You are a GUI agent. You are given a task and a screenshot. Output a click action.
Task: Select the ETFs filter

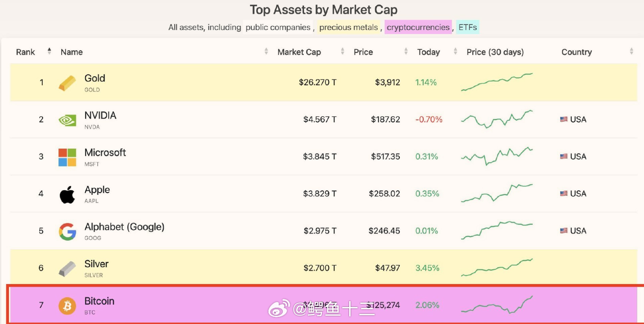click(x=468, y=27)
